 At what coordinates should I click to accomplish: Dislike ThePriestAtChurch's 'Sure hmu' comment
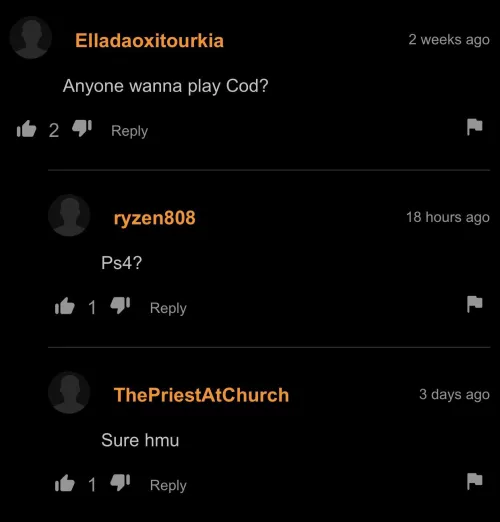120,483
